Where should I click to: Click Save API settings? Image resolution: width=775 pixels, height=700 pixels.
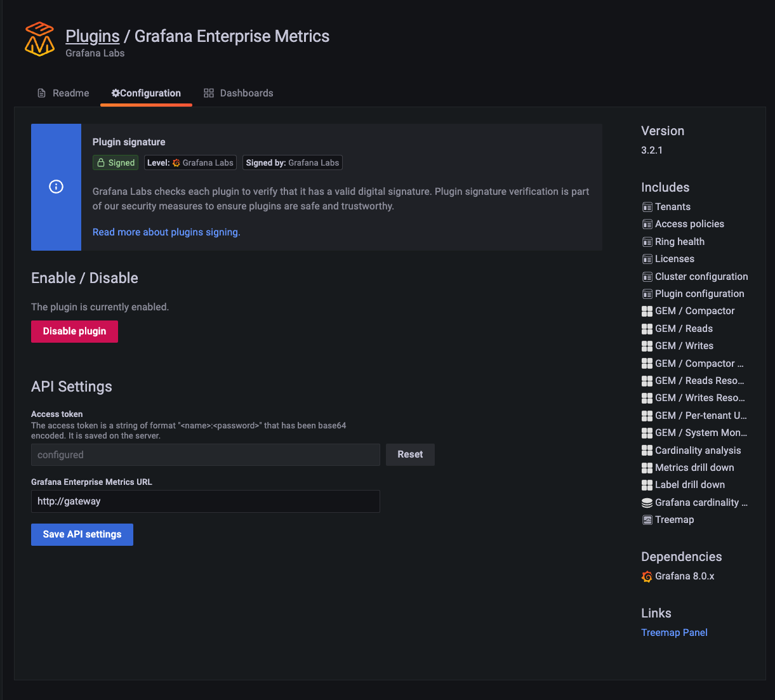tap(82, 534)
